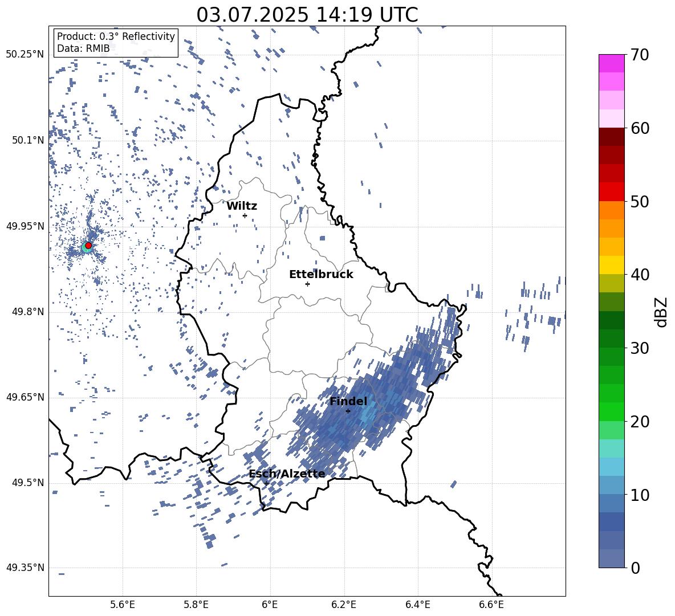Click the Esch/Alzette station cross marker
Viewport: 675px width, 616px height.
[266, 483]
